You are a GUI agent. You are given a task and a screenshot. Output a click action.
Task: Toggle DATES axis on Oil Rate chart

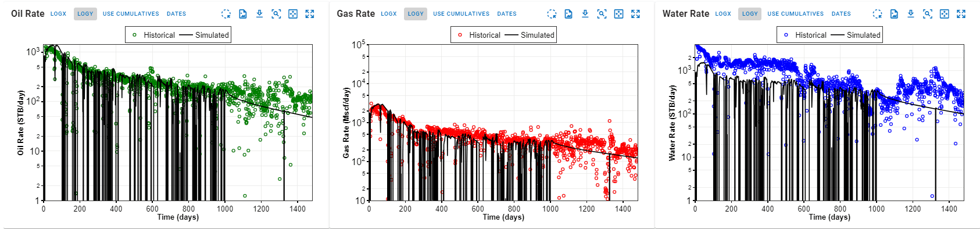pyautogui.click(x=177, y=13)
